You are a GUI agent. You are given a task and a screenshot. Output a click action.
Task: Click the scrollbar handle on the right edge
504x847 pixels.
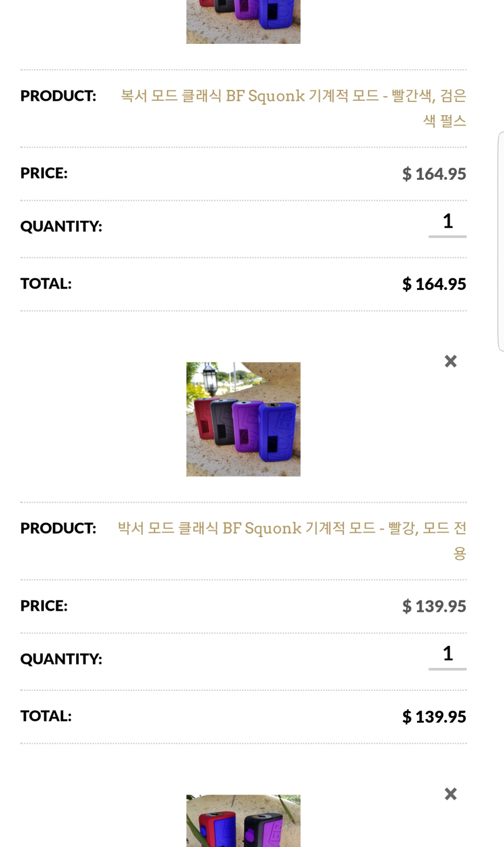click(501, 241)
